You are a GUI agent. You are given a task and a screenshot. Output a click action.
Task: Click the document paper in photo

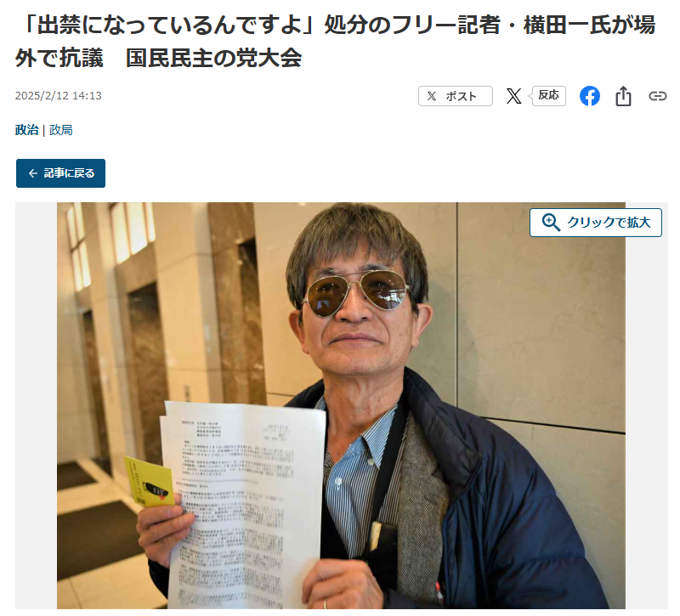tap(244, 505)
